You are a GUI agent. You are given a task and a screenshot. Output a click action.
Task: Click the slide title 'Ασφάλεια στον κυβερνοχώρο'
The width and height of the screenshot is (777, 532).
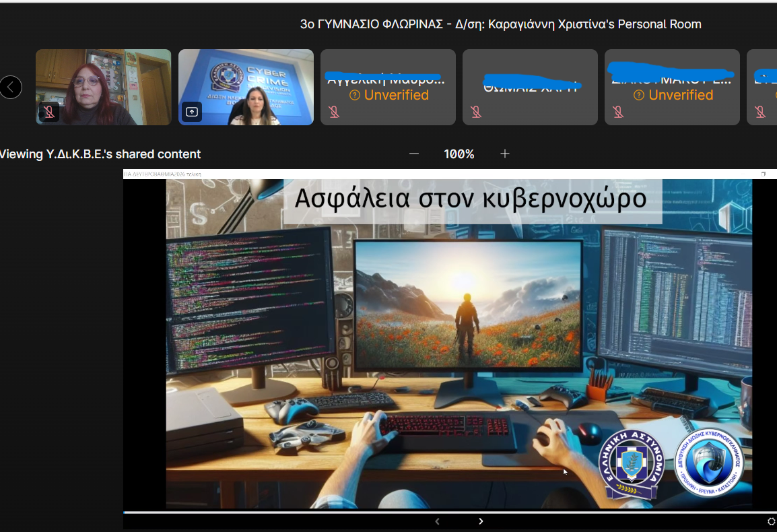coord(472,199)
